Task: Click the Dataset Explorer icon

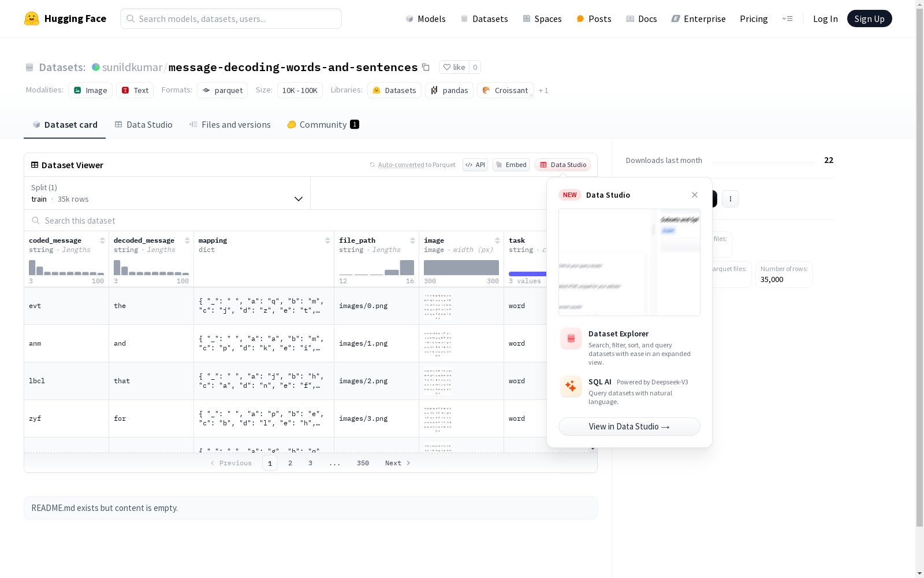Action: pos(571,339)
